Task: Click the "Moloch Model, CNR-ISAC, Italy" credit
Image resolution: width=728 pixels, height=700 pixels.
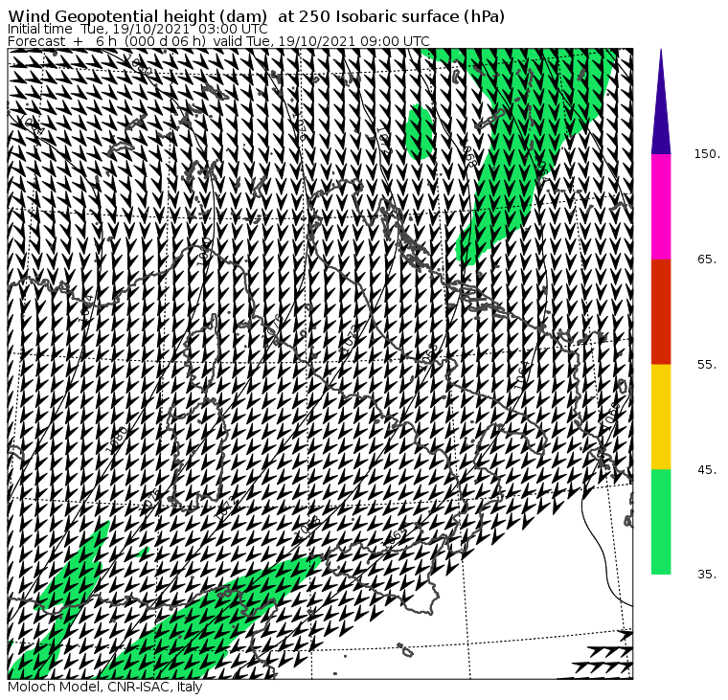Action: 105,687
